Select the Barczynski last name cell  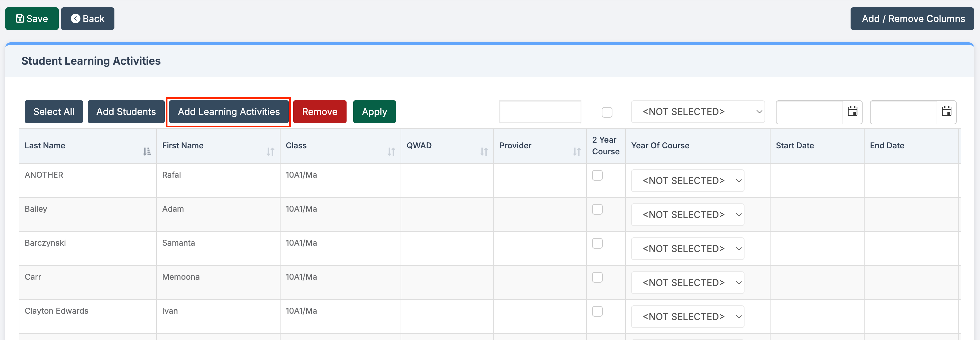tap(88, 249)
